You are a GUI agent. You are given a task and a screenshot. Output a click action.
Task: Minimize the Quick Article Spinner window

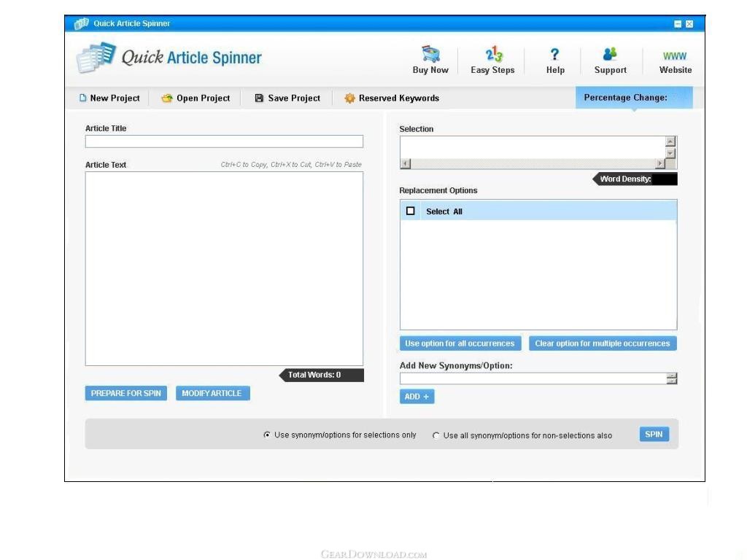coord(678,24)
